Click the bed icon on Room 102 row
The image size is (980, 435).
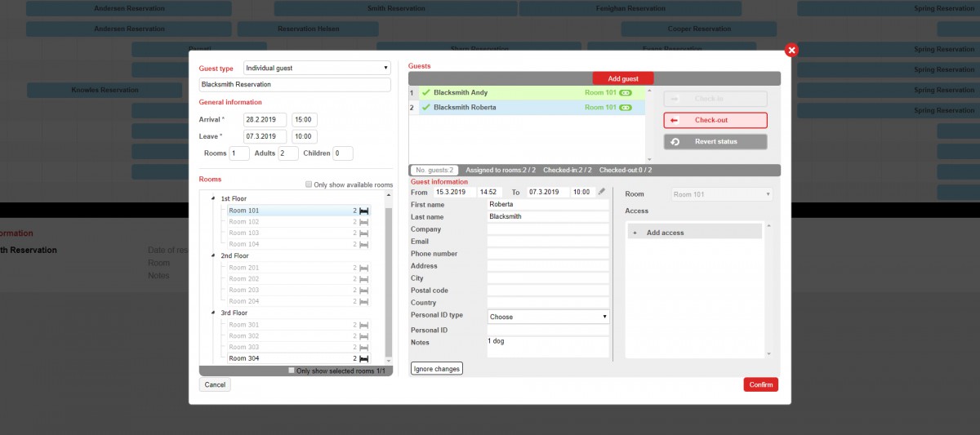tap(364, 222)
